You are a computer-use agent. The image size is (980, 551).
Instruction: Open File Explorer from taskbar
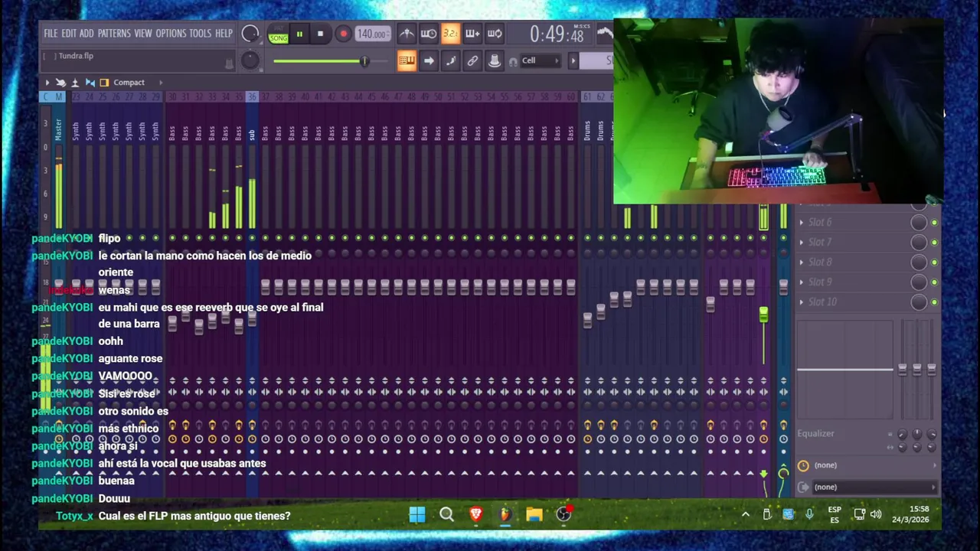point(534,515)
